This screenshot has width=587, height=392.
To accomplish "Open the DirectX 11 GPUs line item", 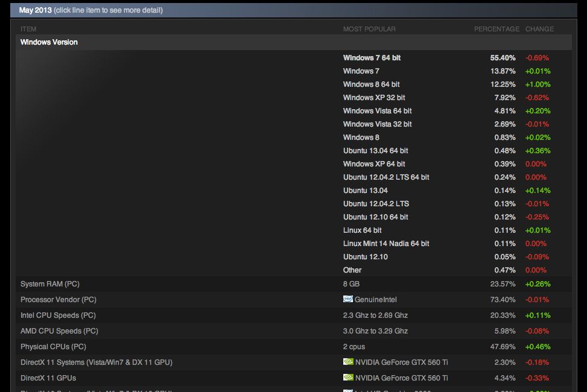I will (293, 379).
